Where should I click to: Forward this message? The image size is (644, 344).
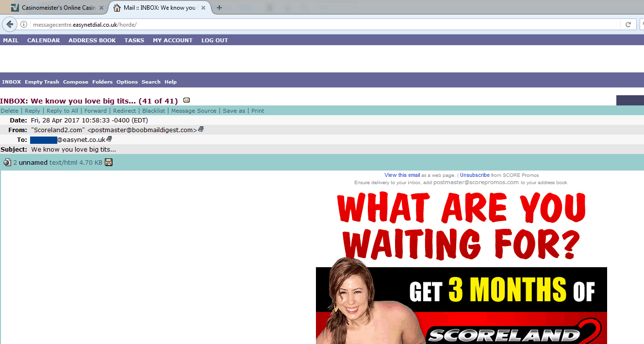pyautogui.click(x=96, y=111)
